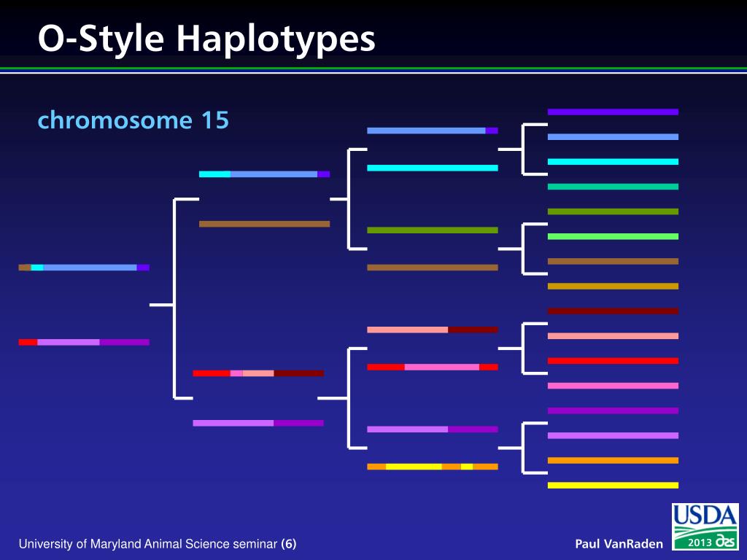747x560 pixels.
Task: Click the solid orange haplotype bar
Action: (613, 461)
